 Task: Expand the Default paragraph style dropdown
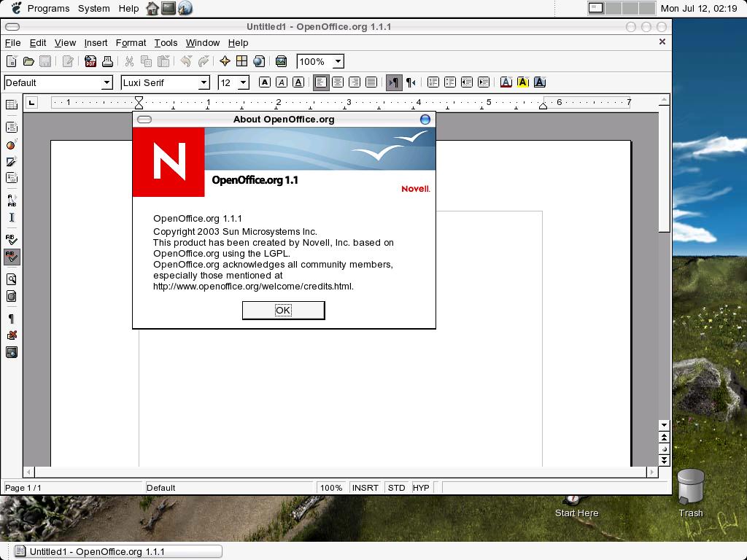[107, 82]
